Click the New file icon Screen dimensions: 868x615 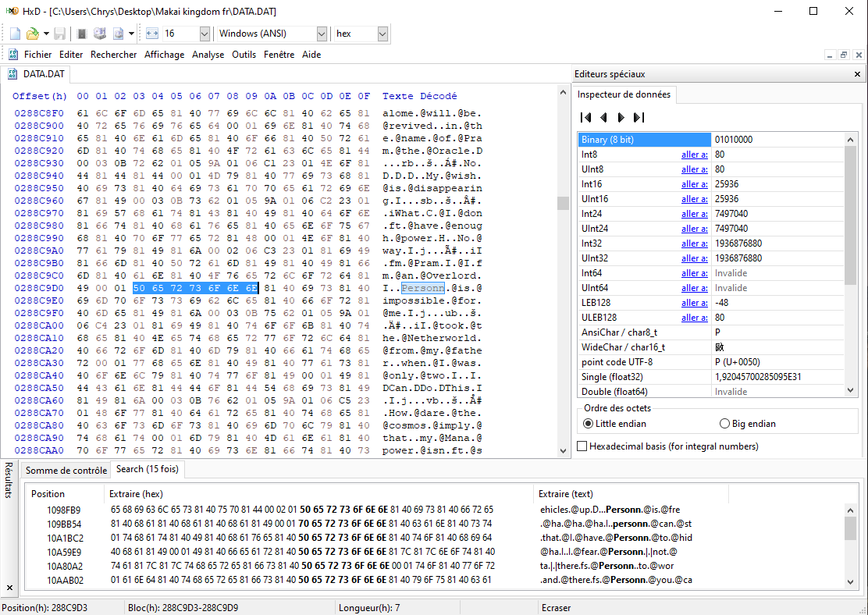tap(15, 34)
